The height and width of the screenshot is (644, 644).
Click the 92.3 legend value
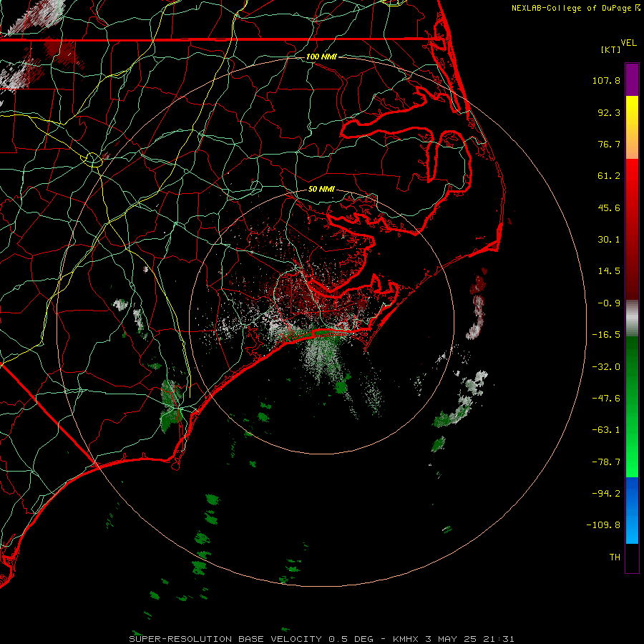coord(609,112)
